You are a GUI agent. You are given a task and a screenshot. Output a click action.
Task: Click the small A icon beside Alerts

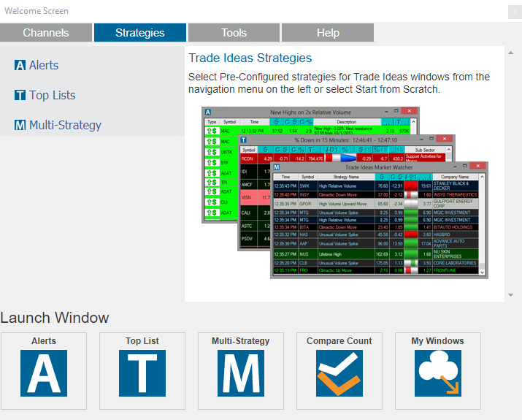[20, 66]
